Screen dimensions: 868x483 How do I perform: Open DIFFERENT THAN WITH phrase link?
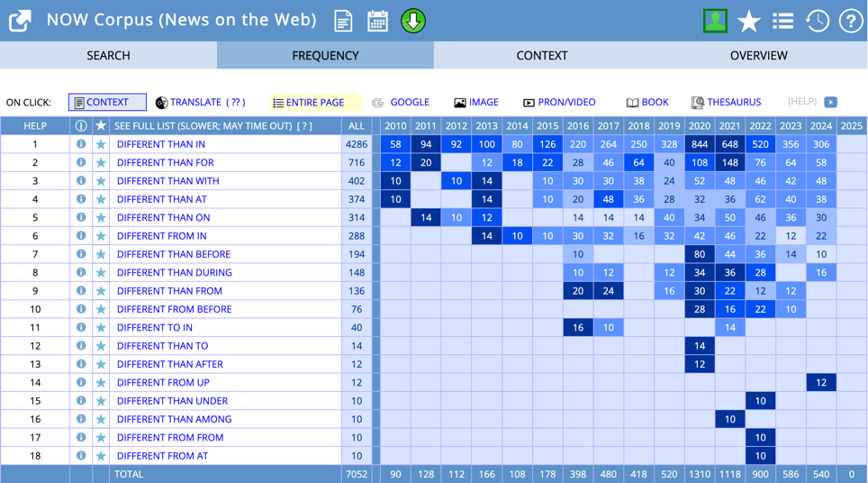(168, 181)
